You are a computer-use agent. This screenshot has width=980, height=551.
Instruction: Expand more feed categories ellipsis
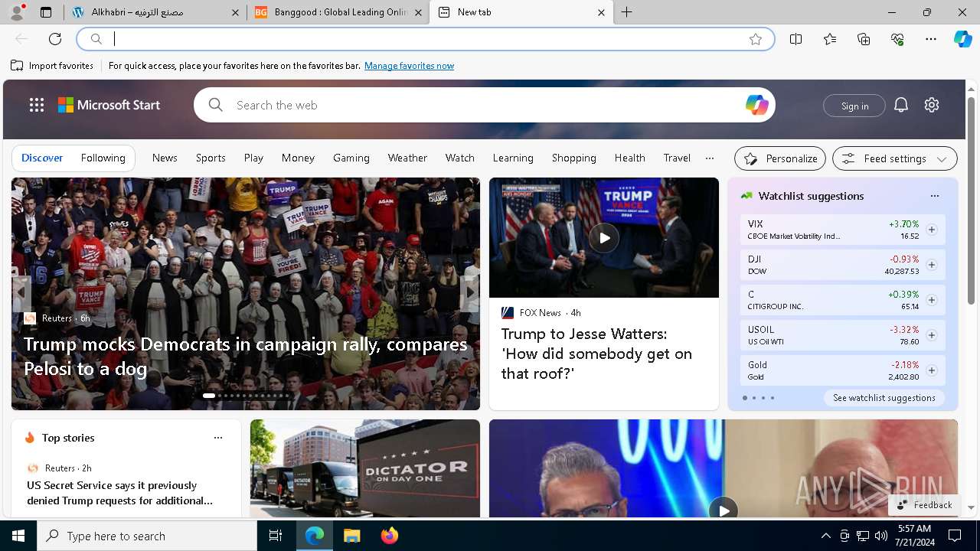click(x=710, y=158)
